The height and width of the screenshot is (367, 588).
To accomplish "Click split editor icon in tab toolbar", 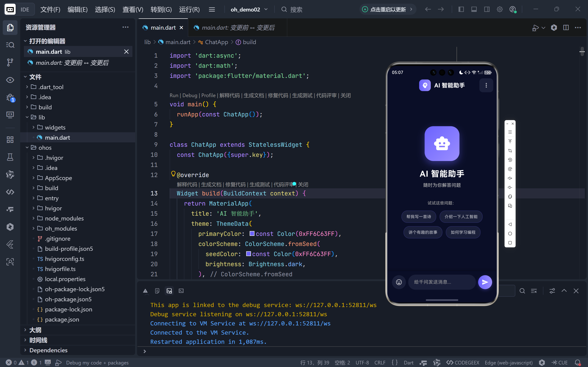I will click(x=566, y=27).
